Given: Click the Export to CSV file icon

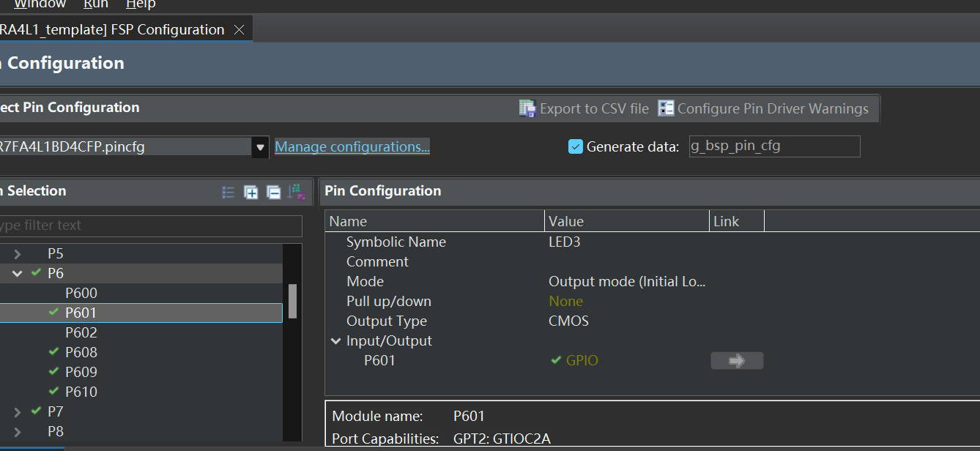Looking at the screenshot, I should [x=527, y=108].
